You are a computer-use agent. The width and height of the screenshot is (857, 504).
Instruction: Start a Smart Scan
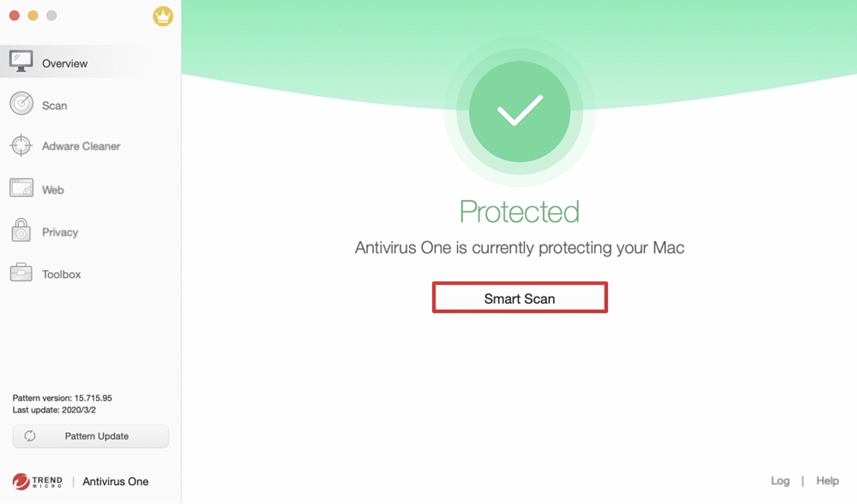point(519,298)
